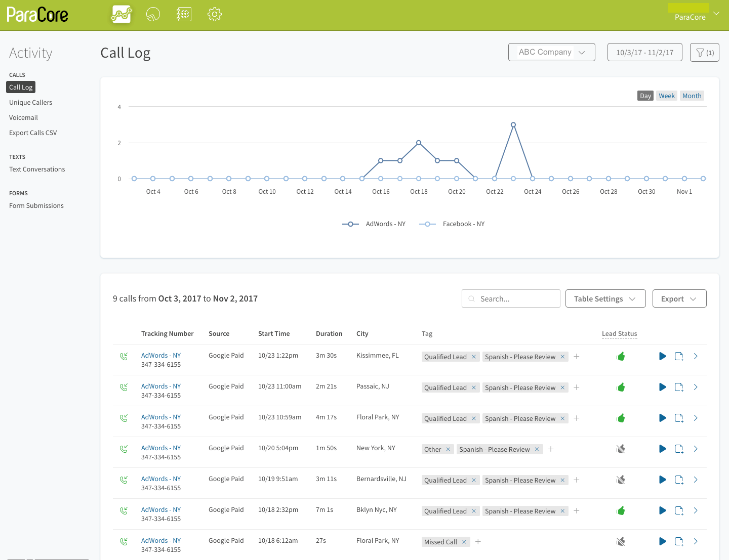
Task: Play recording for 10/23 1:22pm call
Action: (663, 356)
